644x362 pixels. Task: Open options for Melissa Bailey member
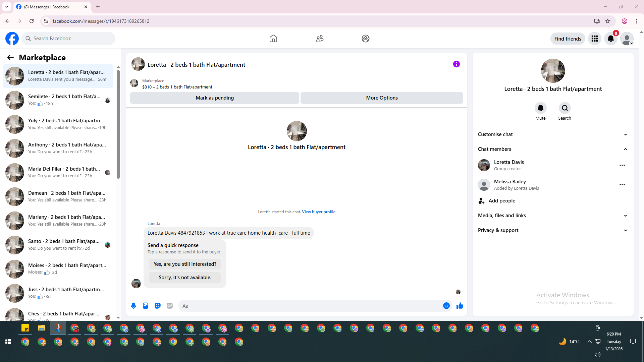[622, 185]
